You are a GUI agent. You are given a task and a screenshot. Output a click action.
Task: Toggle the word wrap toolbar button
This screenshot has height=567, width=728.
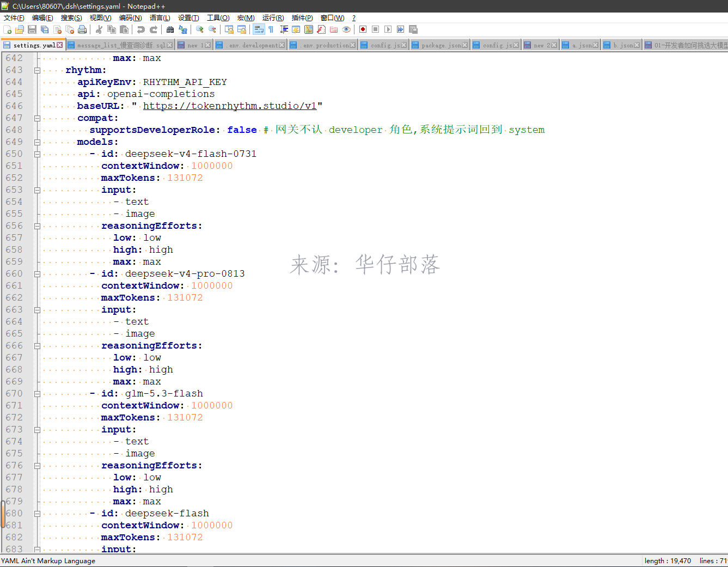[259, 29]
